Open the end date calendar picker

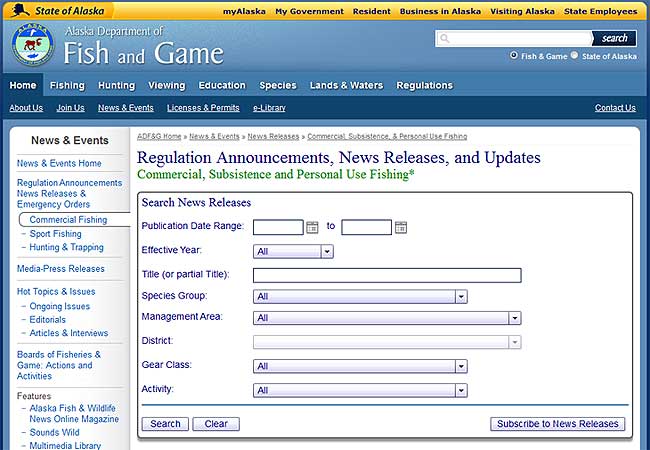pyautogui.click(x=400, y=227)
